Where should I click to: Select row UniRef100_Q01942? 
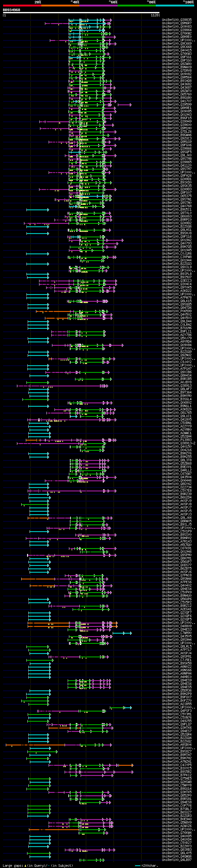[177, 240]
